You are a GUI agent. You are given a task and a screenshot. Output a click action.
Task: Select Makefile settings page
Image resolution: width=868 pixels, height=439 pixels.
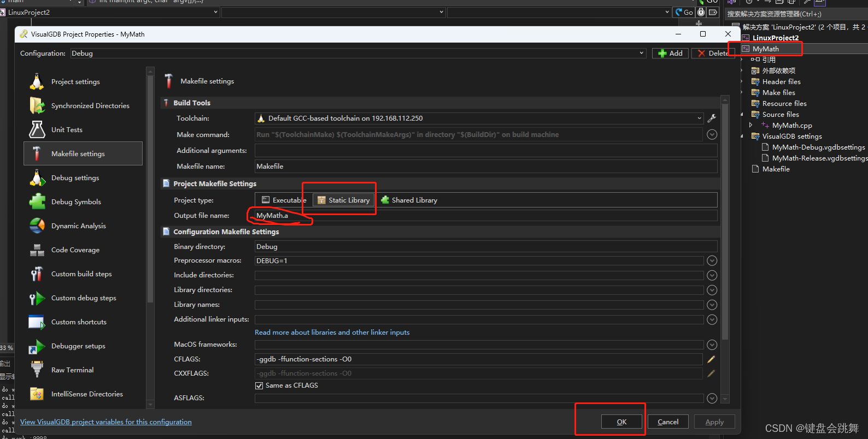tap(83, 153)
